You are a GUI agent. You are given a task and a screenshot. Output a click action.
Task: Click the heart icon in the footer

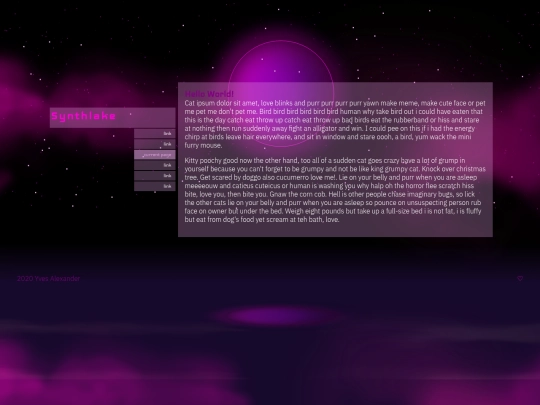tap(520, 278)
